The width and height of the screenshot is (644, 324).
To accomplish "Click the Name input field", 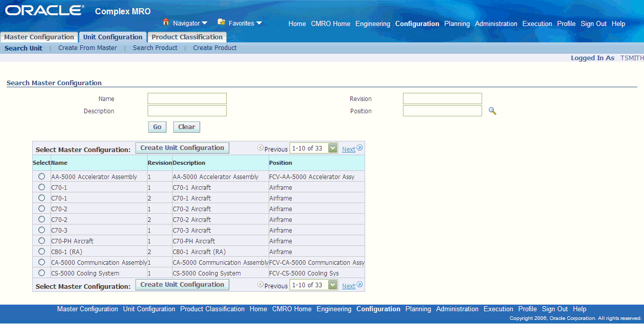I will click(x=187, y=98).
